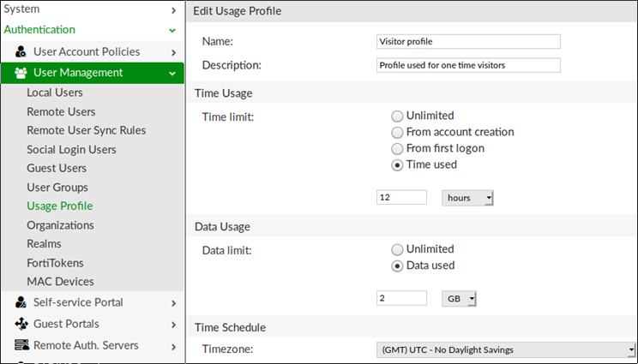Click the Remote Auth. Servers icon
The image size is (638, 364).
pos(21,346)
